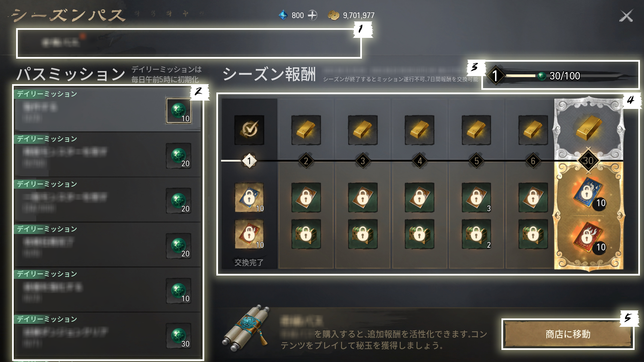Select the level 2 gold bar reward
The width and height of the screenshot is (644, 362).
tap(306, 130)
